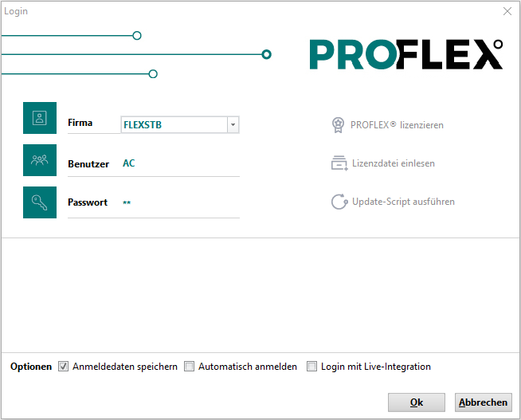Enable Automatisch anmelden checkbox
Image resolution: width=521 pixels, height=420 pixels.
(190, 367)
